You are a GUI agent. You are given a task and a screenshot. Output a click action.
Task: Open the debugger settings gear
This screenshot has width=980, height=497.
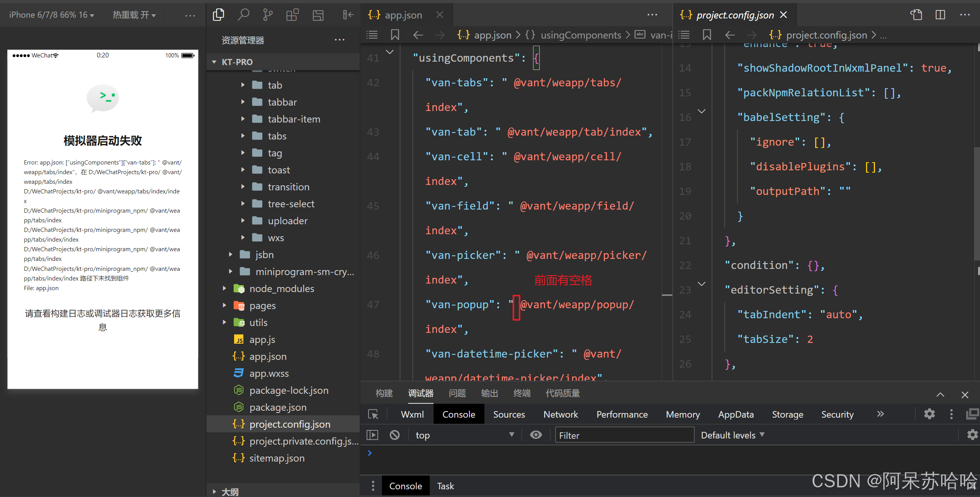coord(929,414)
